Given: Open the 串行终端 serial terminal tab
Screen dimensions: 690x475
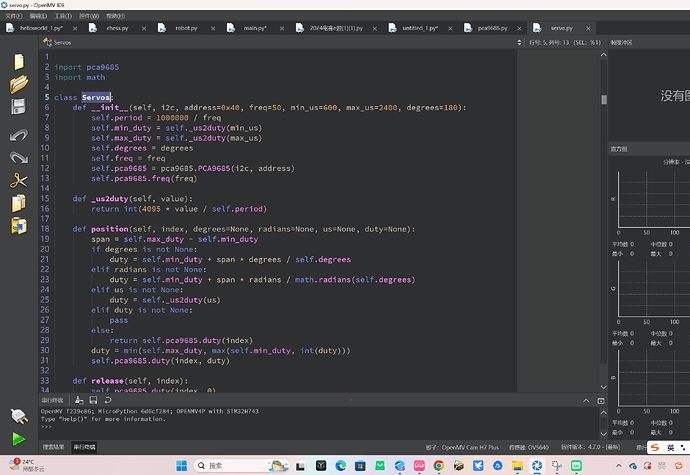Looking at the screenshot, I should pyautogui.click(x=84, y=447).
